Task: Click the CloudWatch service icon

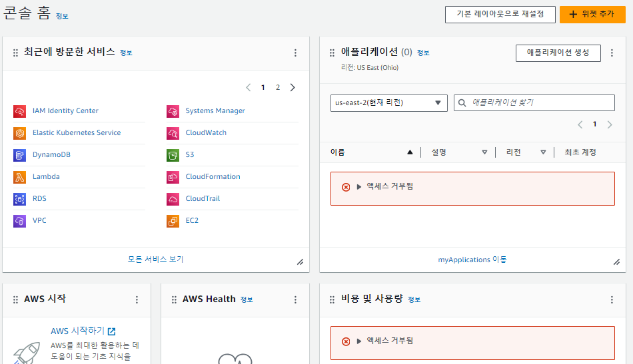Action: [x=173, y=133]
